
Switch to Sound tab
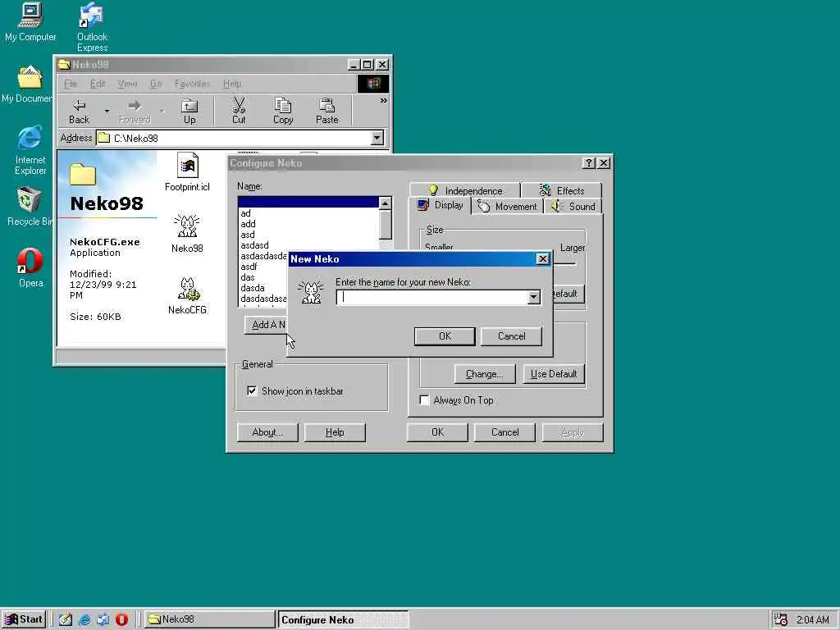573,206
